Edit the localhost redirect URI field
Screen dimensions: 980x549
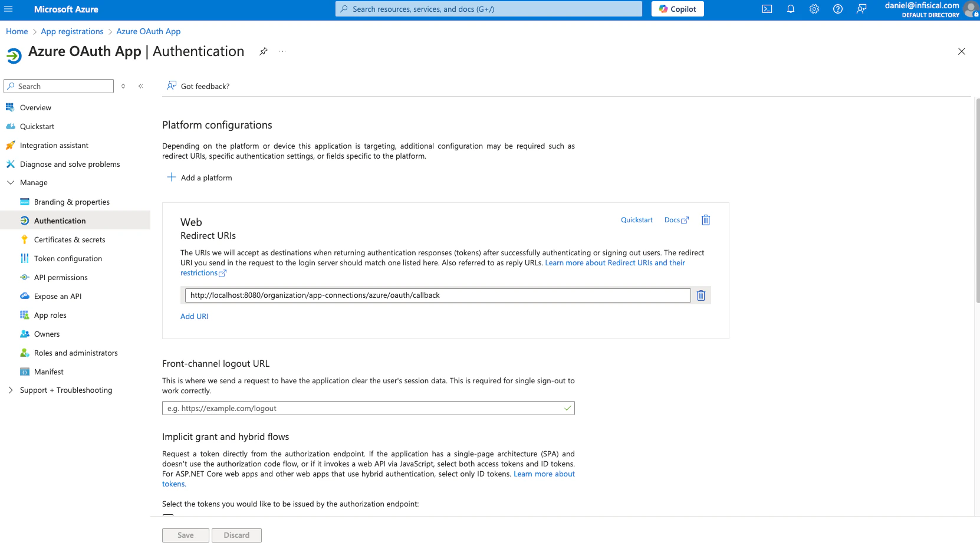tap(438, 295)
